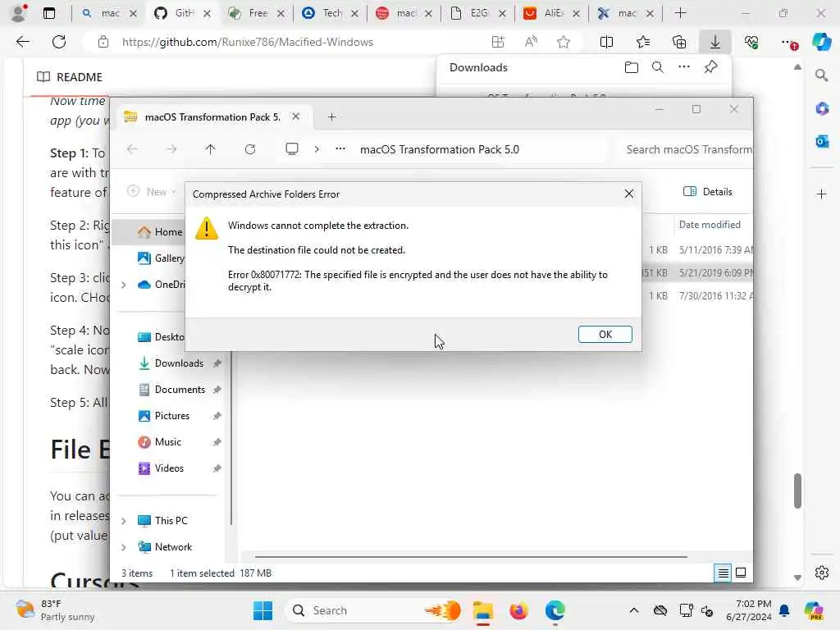
Task: Expand the This PC tree node
Action: coord(124,521)
